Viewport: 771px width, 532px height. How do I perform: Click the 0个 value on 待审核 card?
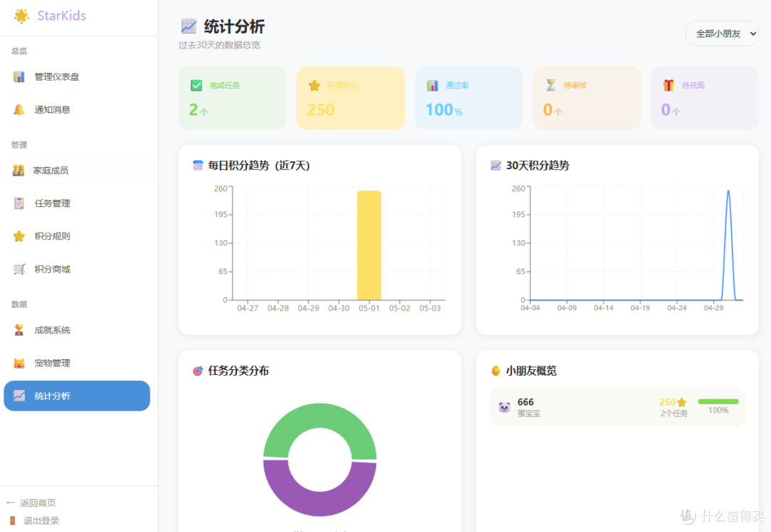point(553,110)
